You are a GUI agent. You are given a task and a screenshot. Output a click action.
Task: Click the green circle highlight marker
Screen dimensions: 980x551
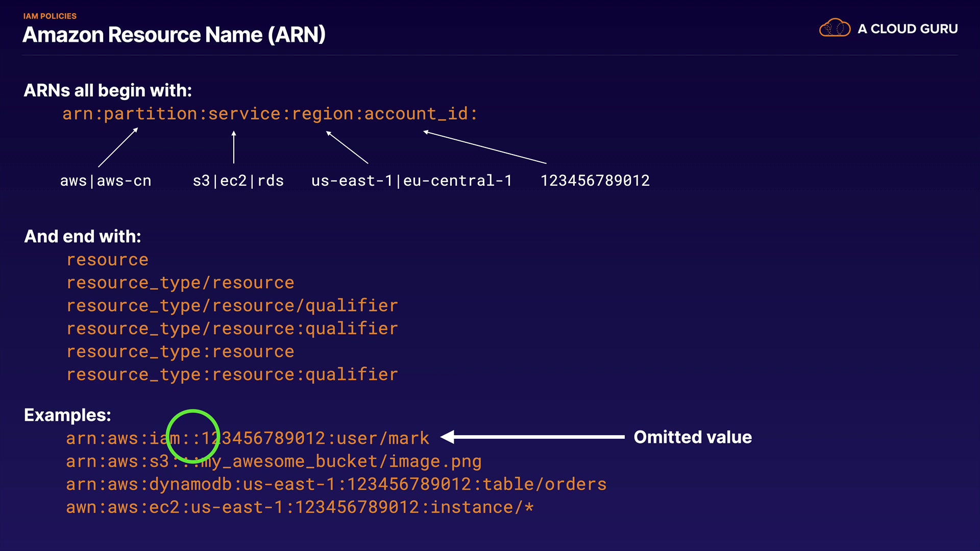click(x=193, y=411)
